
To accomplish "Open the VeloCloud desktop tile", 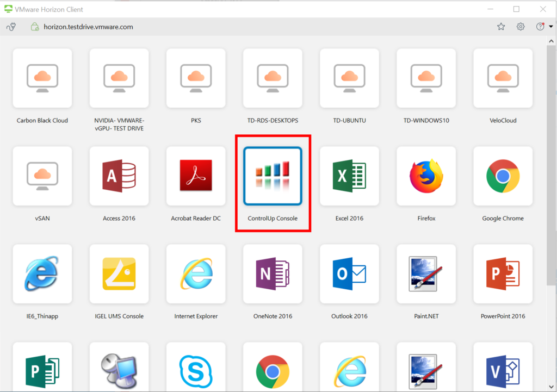I will (x=503, y=78).
